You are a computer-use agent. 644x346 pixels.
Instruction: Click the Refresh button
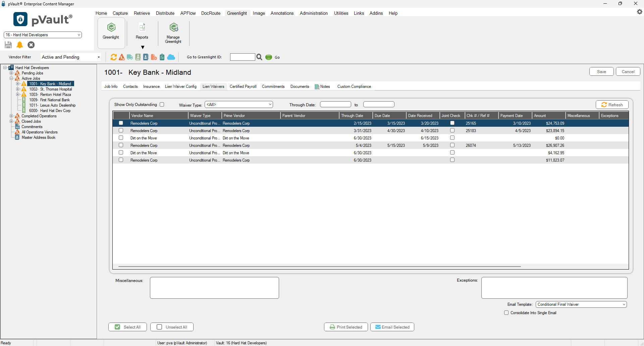click(612, 105)
